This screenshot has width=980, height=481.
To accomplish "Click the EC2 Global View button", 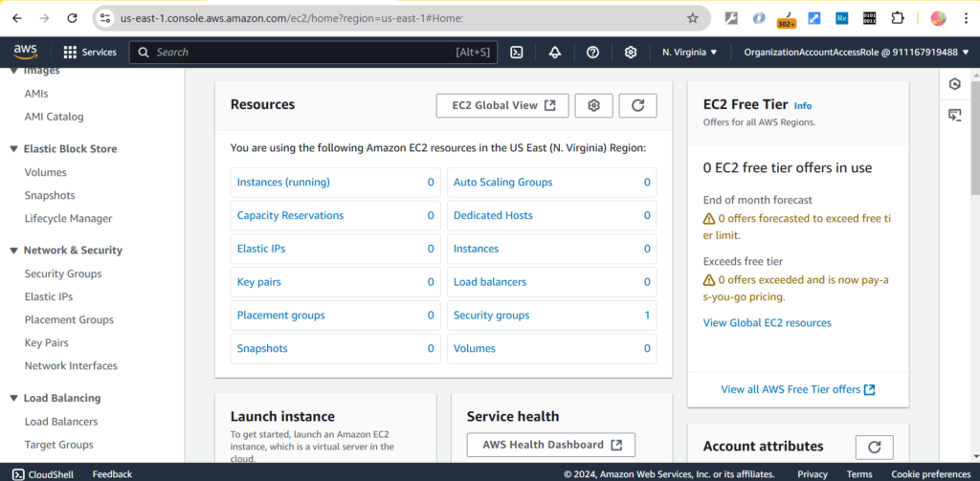I will click(x=502, y=105).
